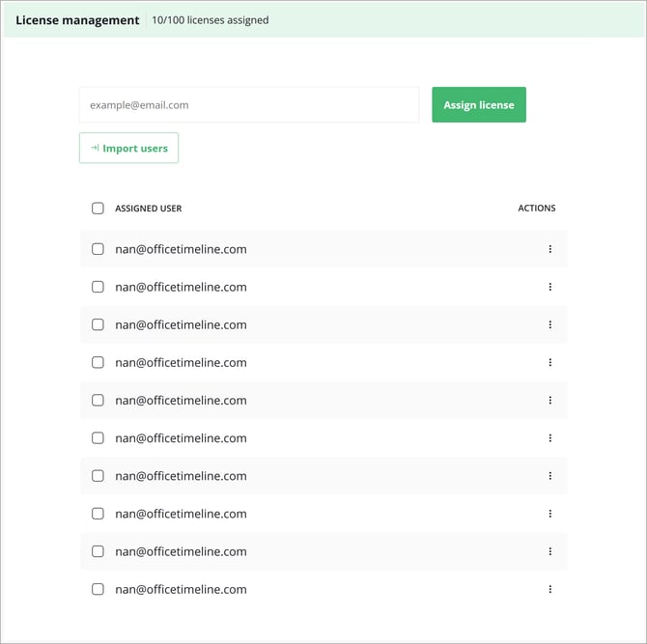Click the three-dot icon in seventh row

(549, 476)
